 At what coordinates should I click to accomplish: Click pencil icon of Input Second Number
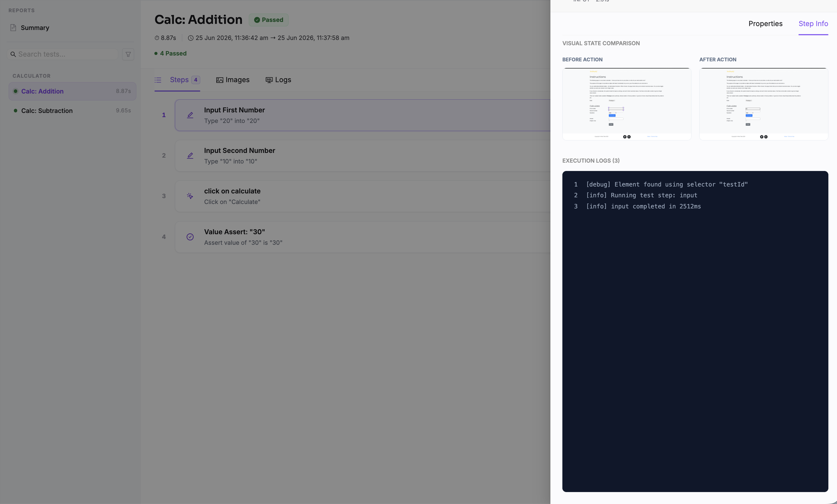tap(190, 155)
